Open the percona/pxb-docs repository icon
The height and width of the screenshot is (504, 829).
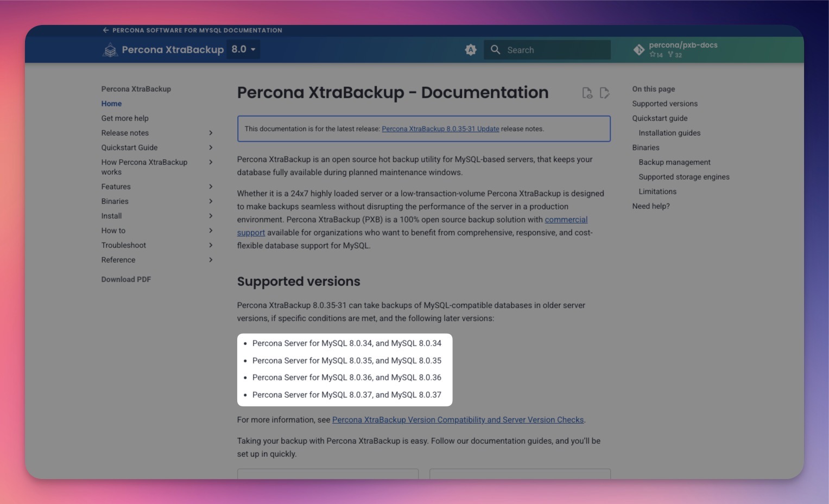[639, 50]
